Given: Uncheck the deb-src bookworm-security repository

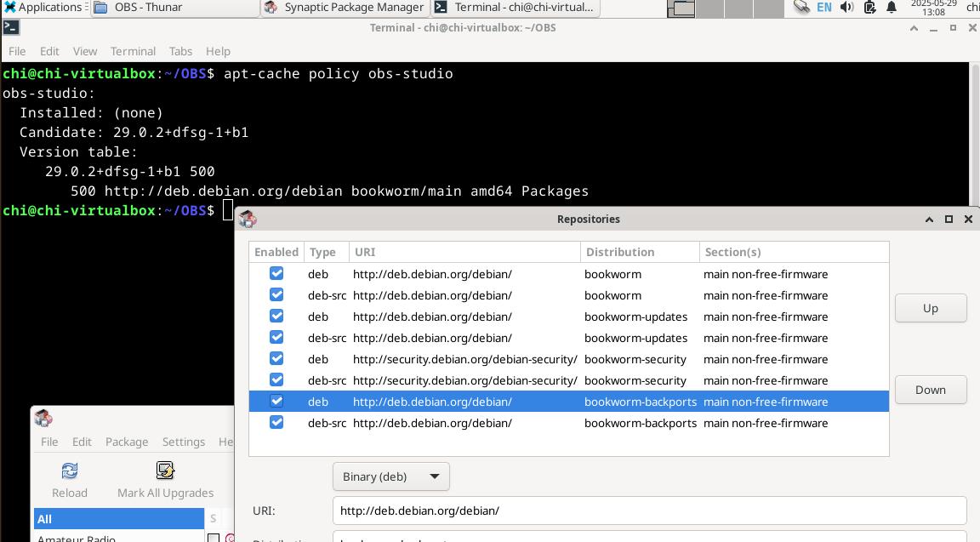Looking at the screenshot, I should 276,379.
